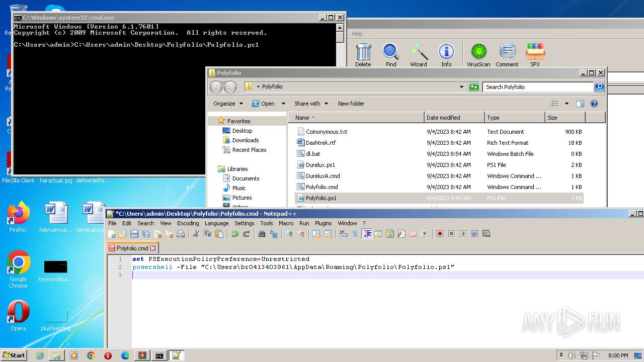Click New file icon in Notepad++ toolbar

pos(112,234)
